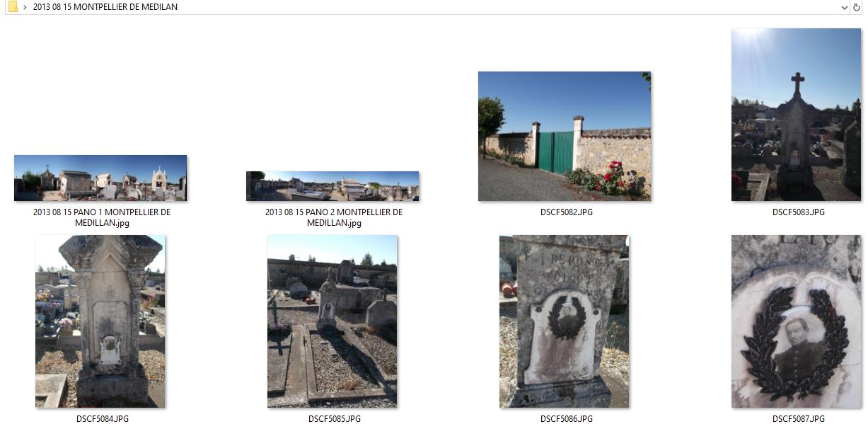The width and height of the screenshot is (868, 424).
Task: Click the 2013 08 15 MONTPELLIER DE MEDILAN path
Action: [105, 7]
